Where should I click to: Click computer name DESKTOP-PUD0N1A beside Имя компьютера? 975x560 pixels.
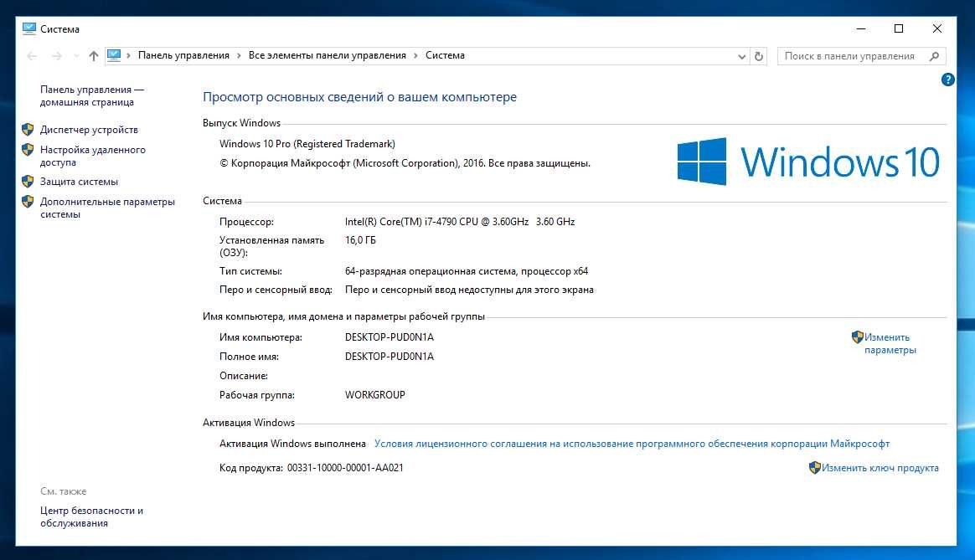click(x=389, y=337)
